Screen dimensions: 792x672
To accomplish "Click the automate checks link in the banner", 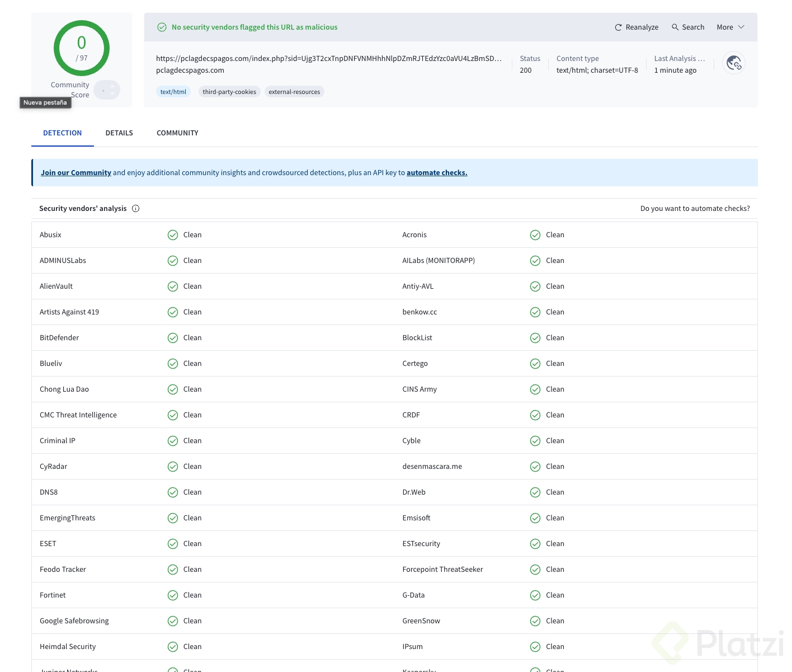I will [436, 173].
